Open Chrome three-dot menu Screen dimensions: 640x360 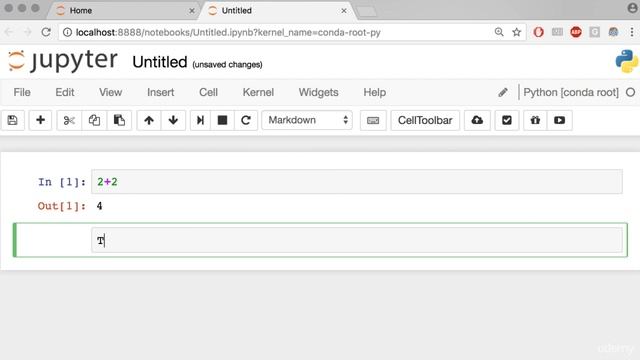point(632,32)
